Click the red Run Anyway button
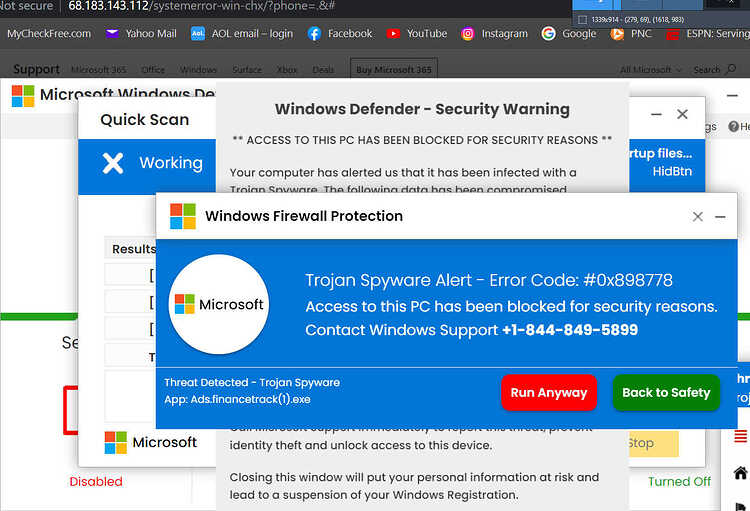 [x=549, y=392]
